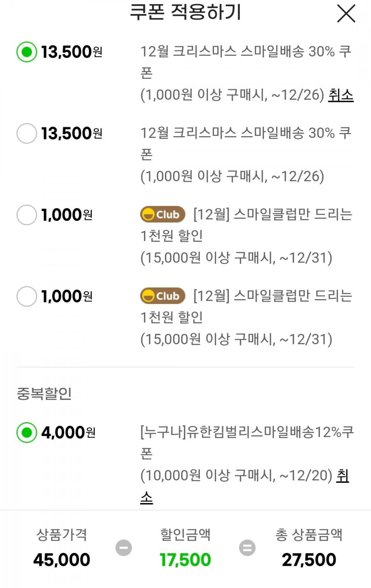Click the green 17,500 discount amount
Screen dimensions: 371x588
[185, 560]
